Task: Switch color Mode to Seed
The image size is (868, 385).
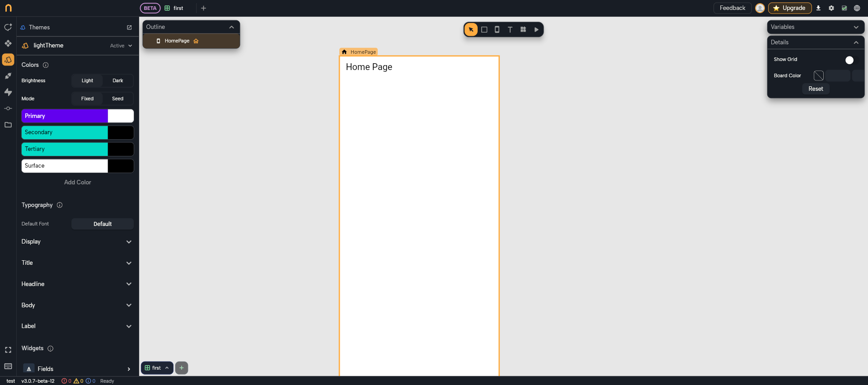Action: tap(117, 99)
